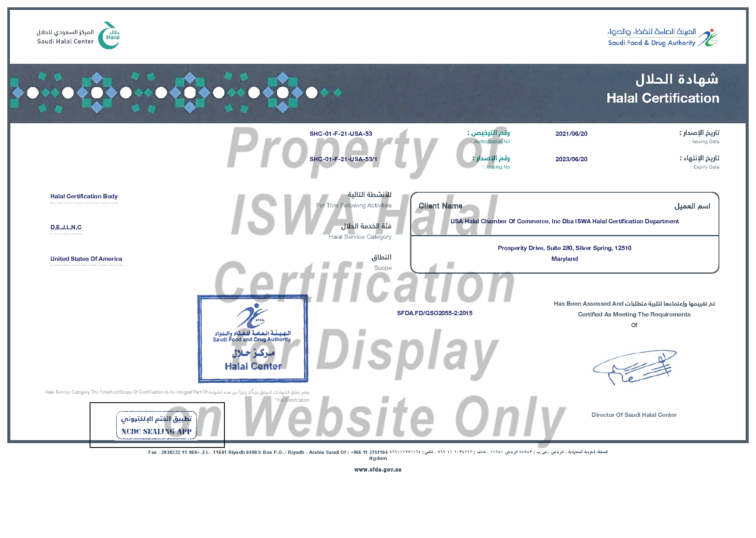This screenshot has width=756, height=538.
Task: Select the category codes 'D,E,J,L,N,C'
Action: [x=66, y=227]
